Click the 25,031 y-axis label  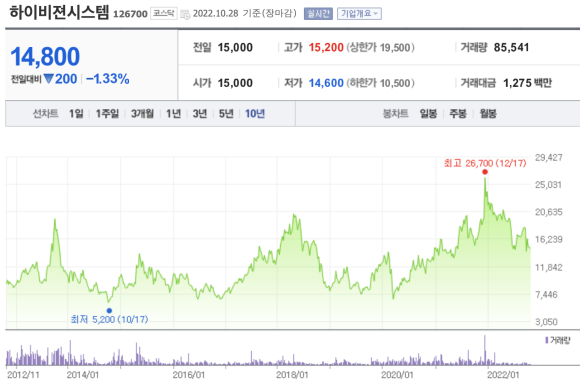point(549,185)
